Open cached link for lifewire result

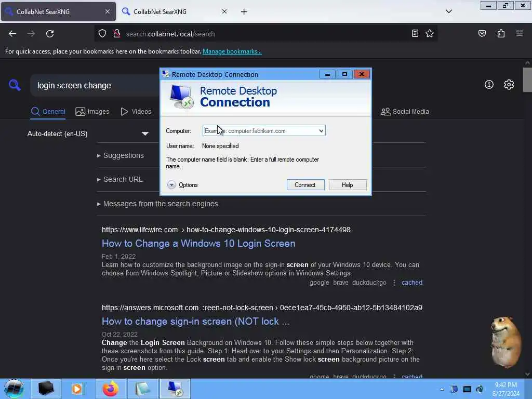(x=412, y=282)
